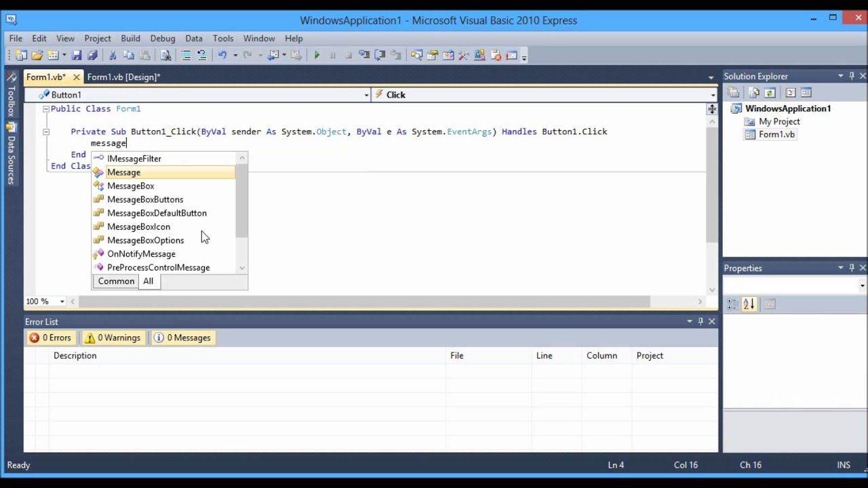Click the Save All toolbar icon

(92, 56)
